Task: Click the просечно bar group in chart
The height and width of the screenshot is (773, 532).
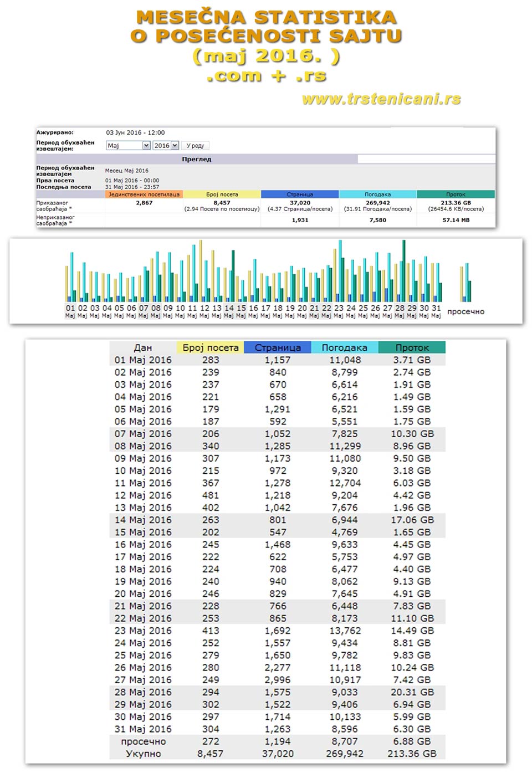Action: click(x=465, y=283)
